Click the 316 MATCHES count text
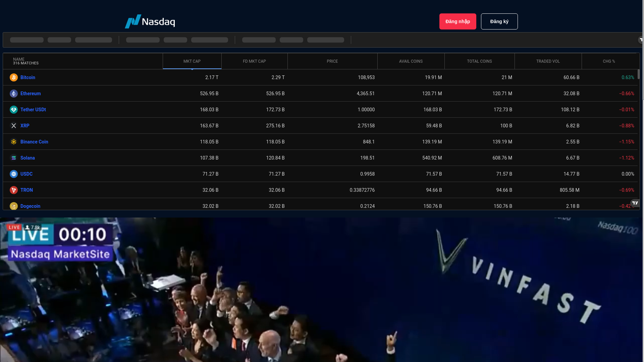Image resolution: width=644 pixels, height=362 pixels. 26,63
